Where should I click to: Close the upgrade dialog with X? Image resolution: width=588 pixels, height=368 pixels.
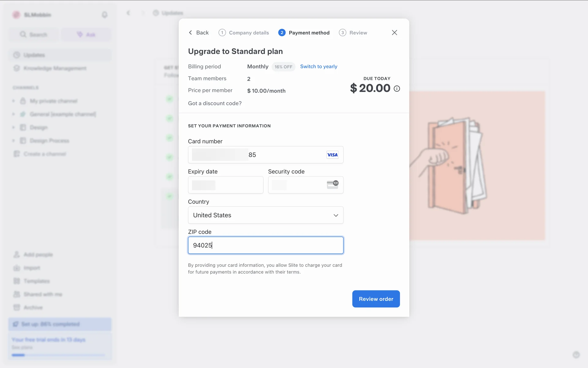(x=394, y=33)
